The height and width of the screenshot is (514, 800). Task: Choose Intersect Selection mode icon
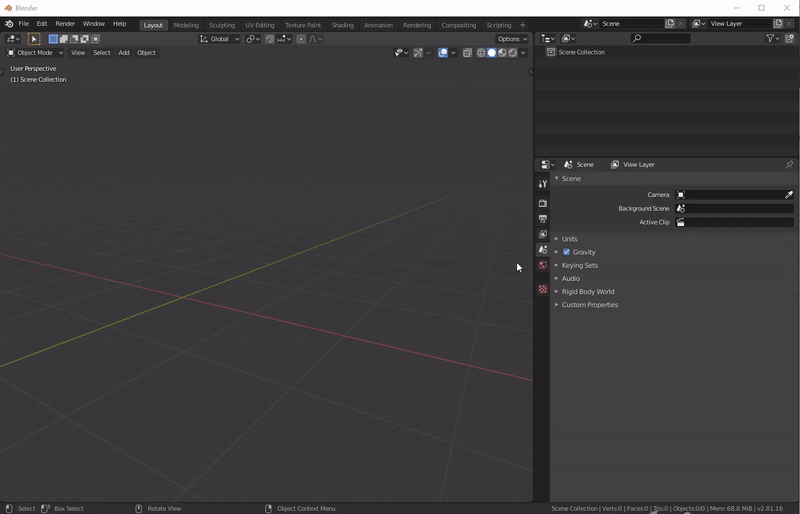tap(95, 39)
